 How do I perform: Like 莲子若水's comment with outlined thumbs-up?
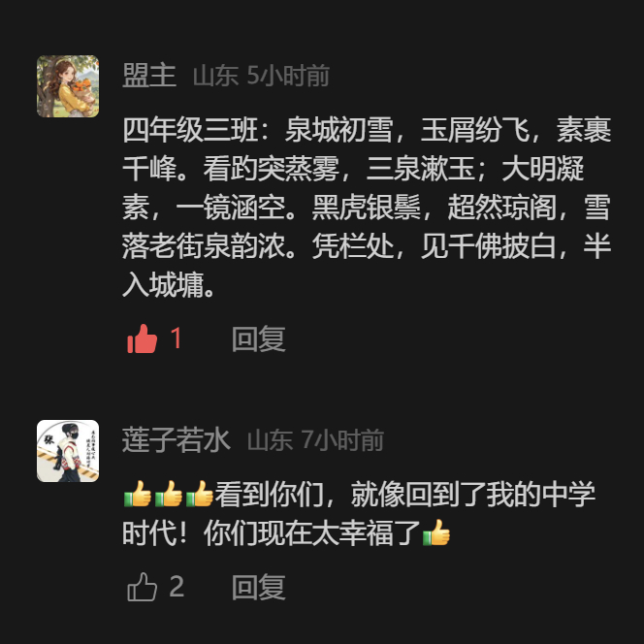pyautogui.click(x=143, y=587)
